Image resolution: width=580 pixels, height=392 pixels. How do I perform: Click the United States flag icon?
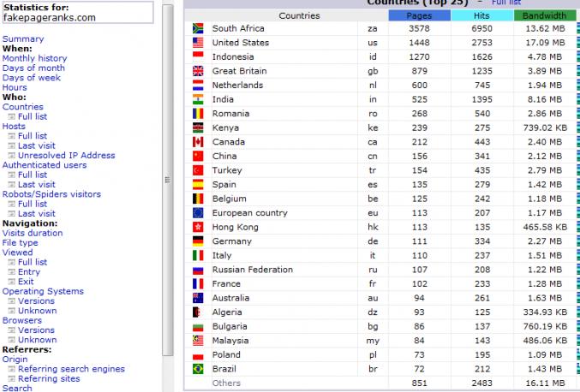[198, 43]
